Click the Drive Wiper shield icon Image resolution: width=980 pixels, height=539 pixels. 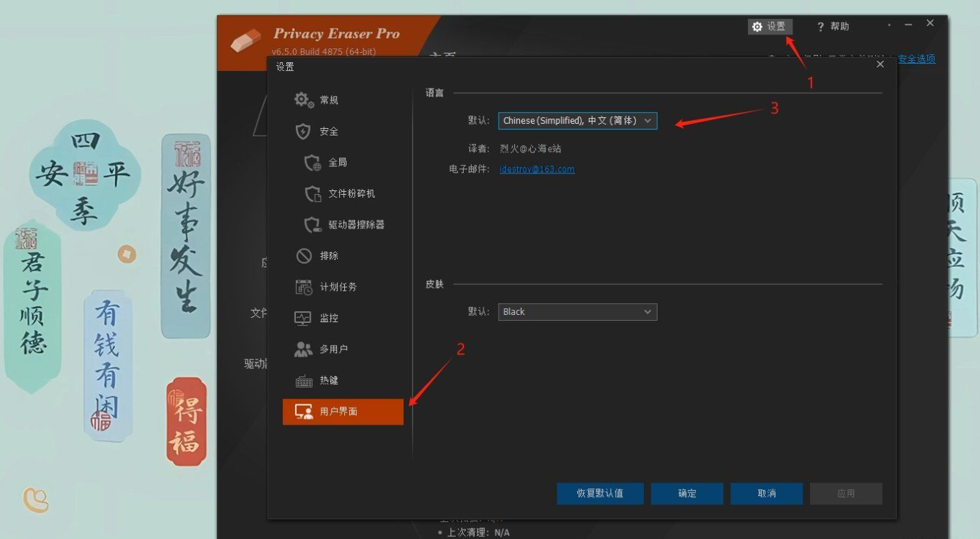click(x=313, y=225)
